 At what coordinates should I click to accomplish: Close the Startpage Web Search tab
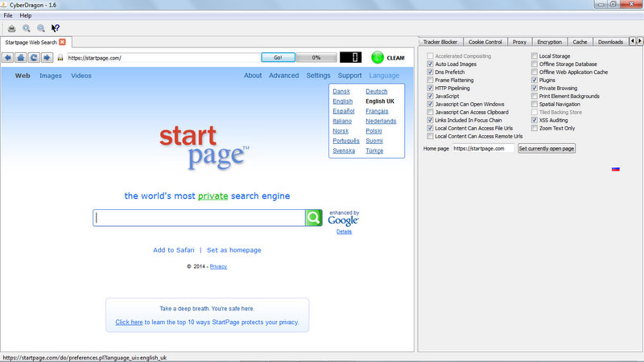[x=62, y=42]
